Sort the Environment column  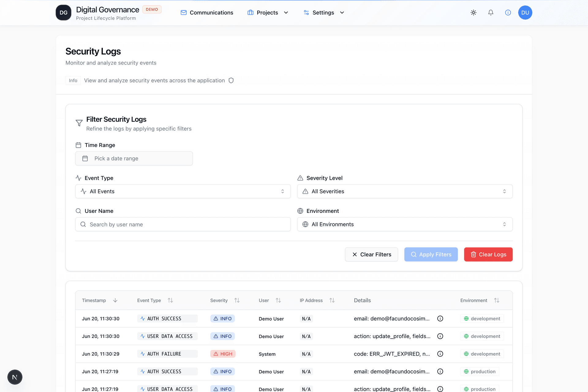pyautogui.click(x=497, y=300)
